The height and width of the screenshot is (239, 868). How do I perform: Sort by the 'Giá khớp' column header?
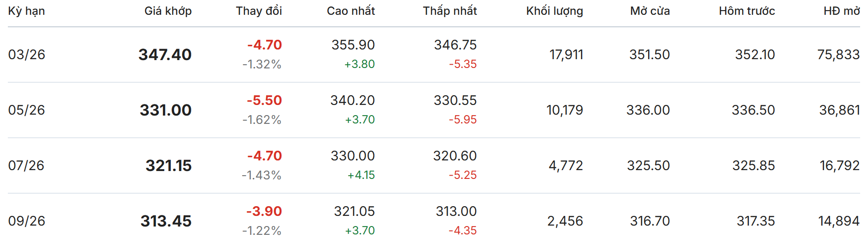pyautogui.click(x=168, y=11)
